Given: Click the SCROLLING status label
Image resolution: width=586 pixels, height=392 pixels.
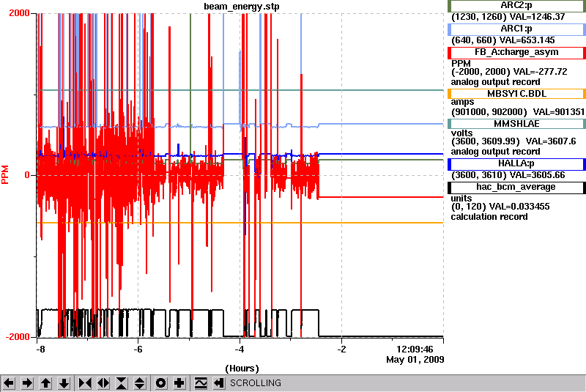Looking at the screenshot, I should (x=256, y=383).
